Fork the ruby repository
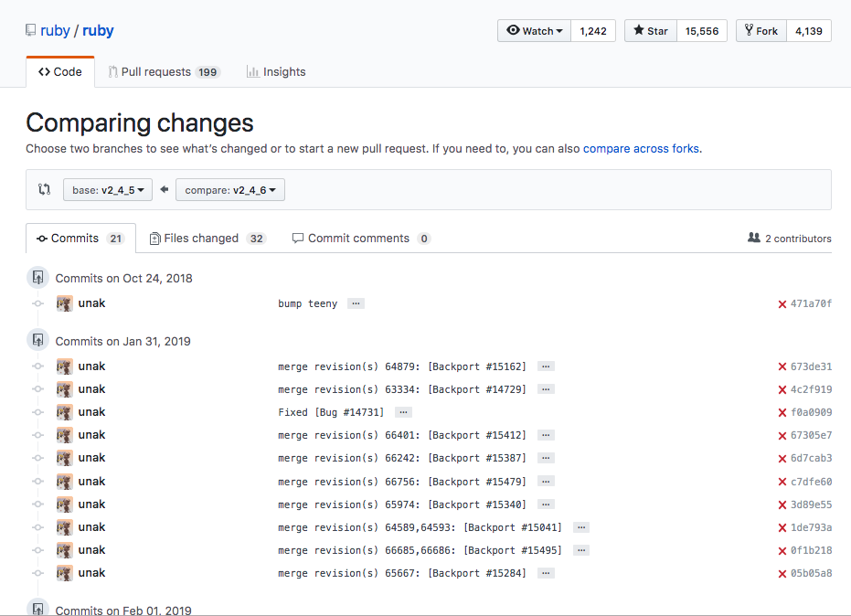The height and width of the screenshot is (616, 851). 761,31
